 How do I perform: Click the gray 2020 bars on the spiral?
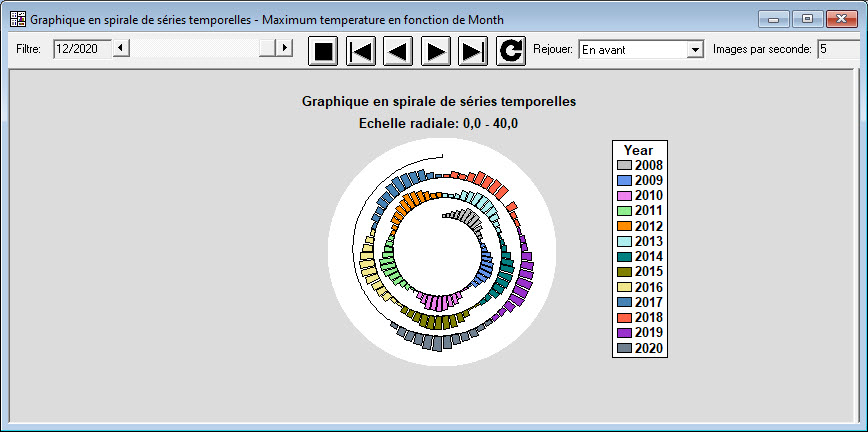click(436, 342)
